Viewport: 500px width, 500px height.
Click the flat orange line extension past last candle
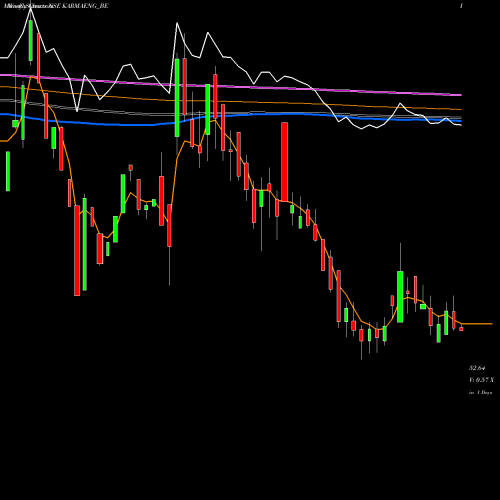(477, 324)
